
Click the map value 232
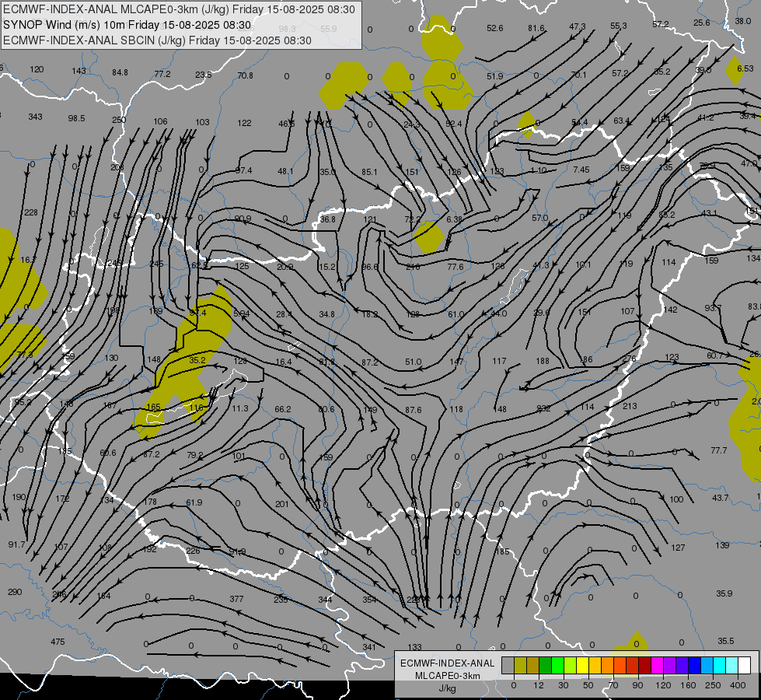point(543,408)
